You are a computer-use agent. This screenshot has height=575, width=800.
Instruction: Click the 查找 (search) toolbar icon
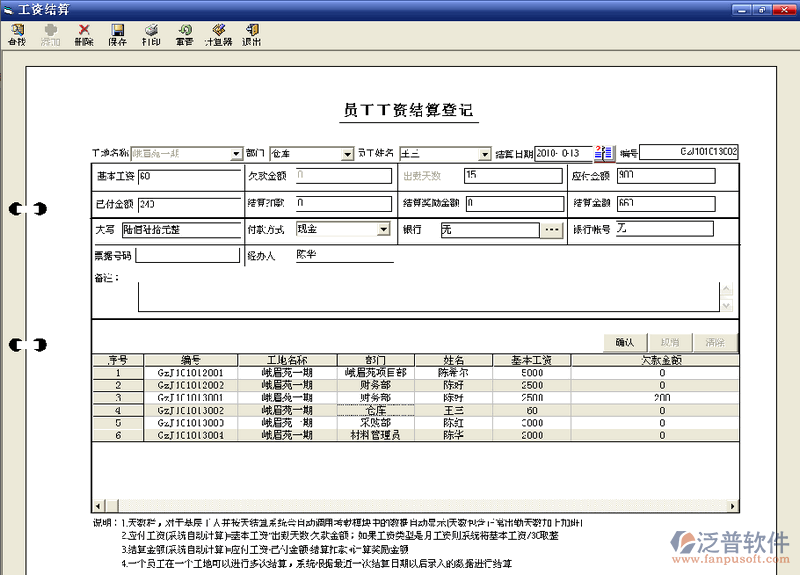coord(16,35)
